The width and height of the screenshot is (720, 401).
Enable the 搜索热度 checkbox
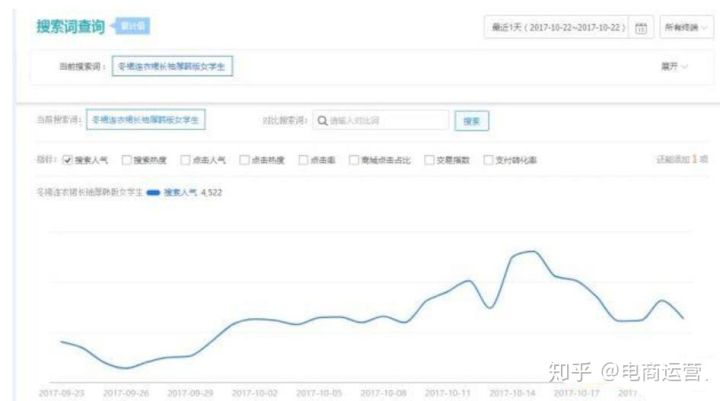(127, 159)
